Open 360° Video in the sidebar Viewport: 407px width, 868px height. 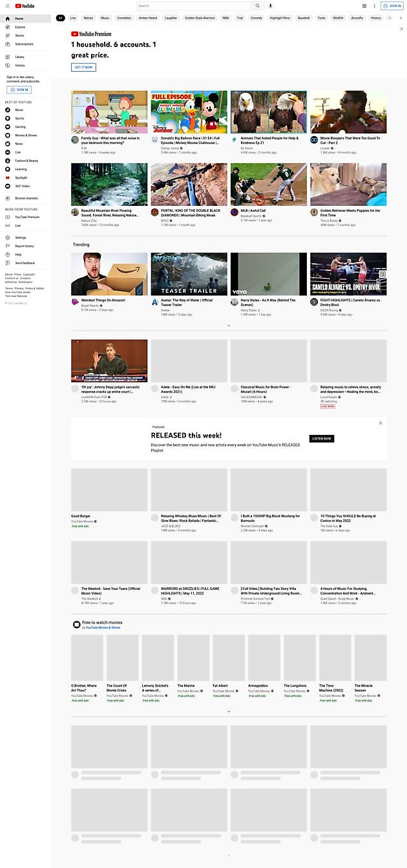[x=25, y=186]
